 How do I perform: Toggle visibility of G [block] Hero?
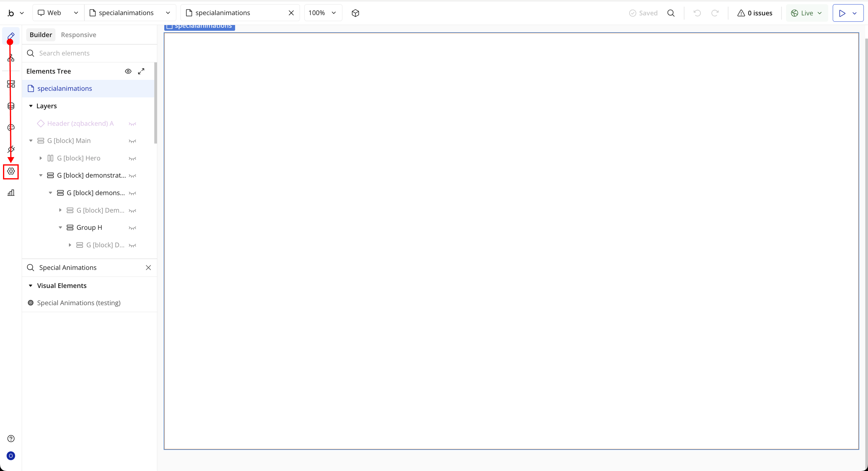point(132,159)
